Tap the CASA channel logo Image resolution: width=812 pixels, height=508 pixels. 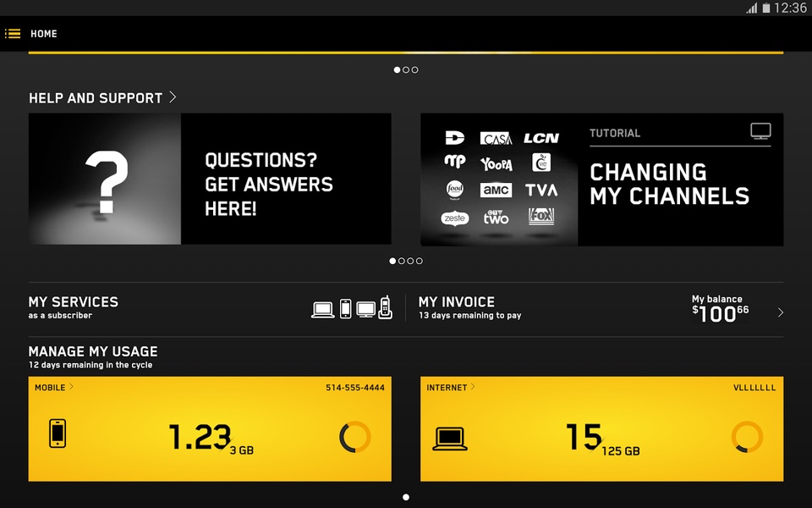tap(497, 138)
